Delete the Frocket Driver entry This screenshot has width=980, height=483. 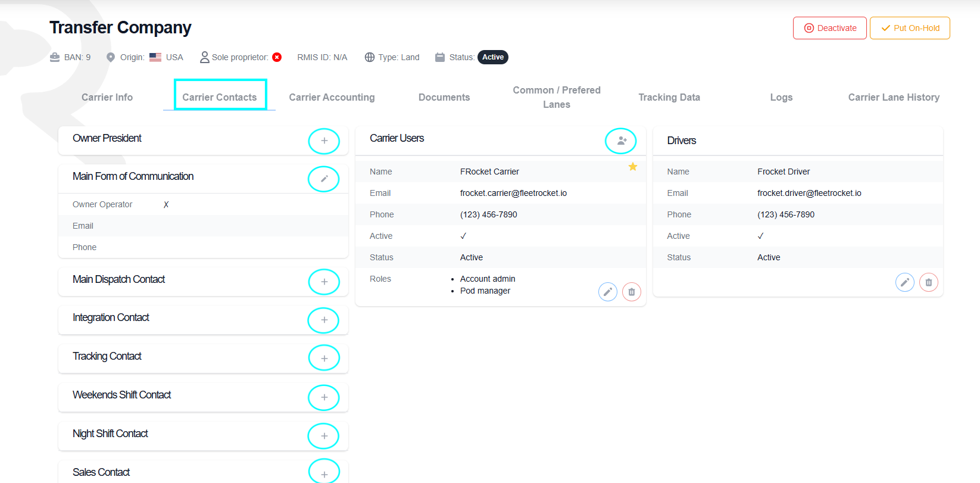pos(929,282)
